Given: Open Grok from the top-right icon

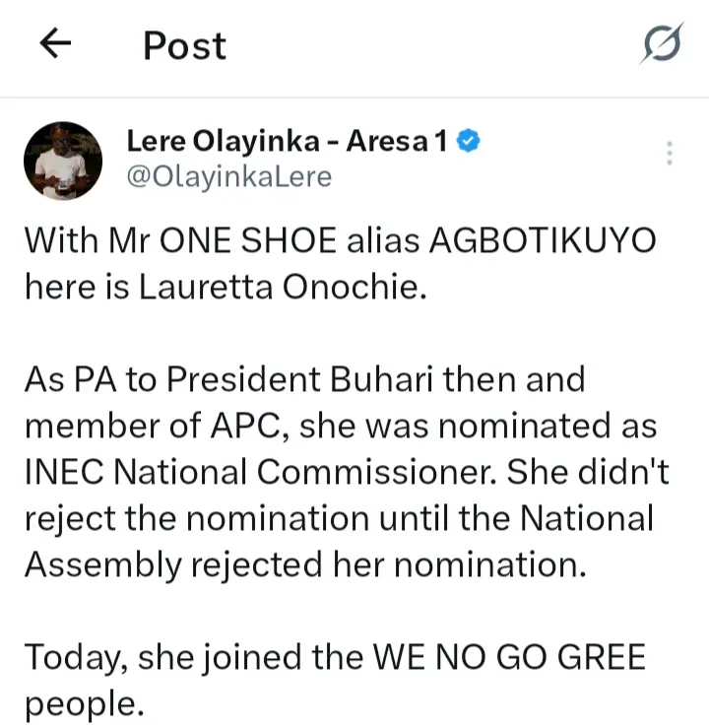Looking at the screenshot, I should [661, 45].
